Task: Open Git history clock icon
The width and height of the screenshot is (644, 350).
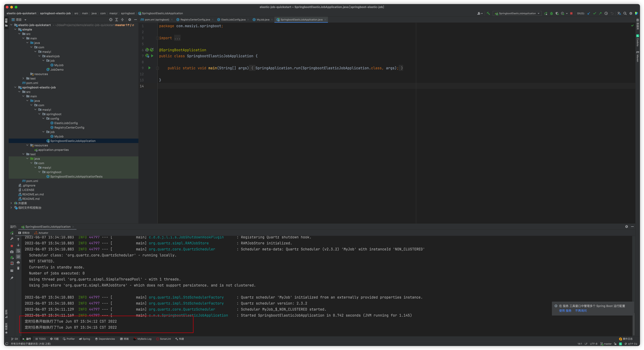Action: point(606,13)
